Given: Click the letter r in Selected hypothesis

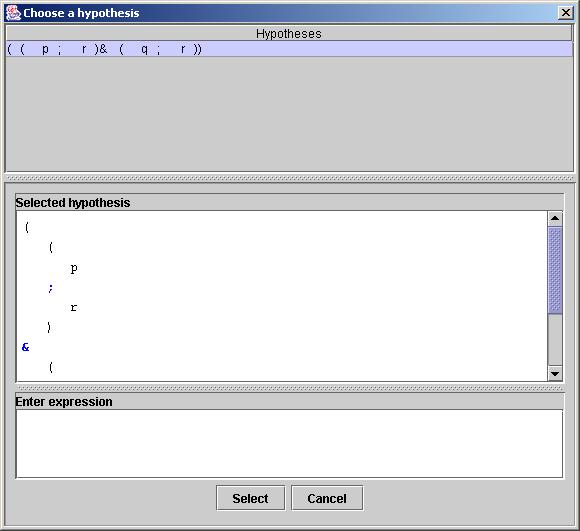Looking at the screenshot, I should click(x=74, y=307).
